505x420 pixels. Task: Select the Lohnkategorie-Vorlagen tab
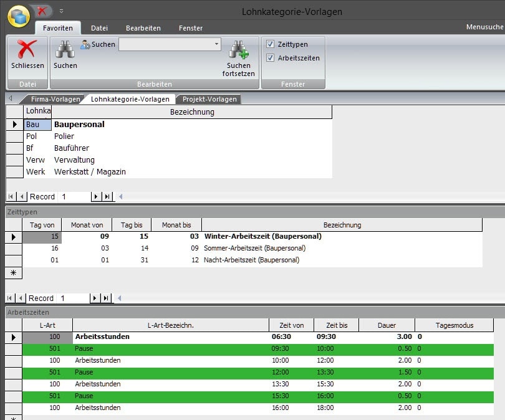pos(130,99)
